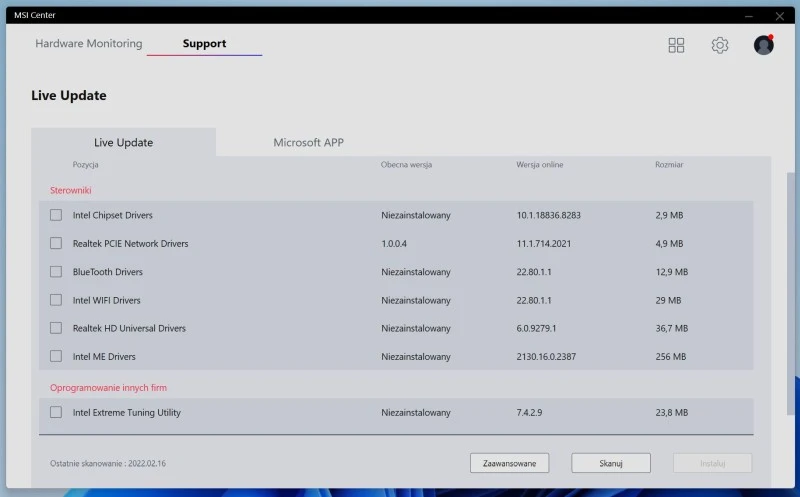Switch to Hardware Monitoring tab
The image size is (800, 497).
(x=89, y=44)
